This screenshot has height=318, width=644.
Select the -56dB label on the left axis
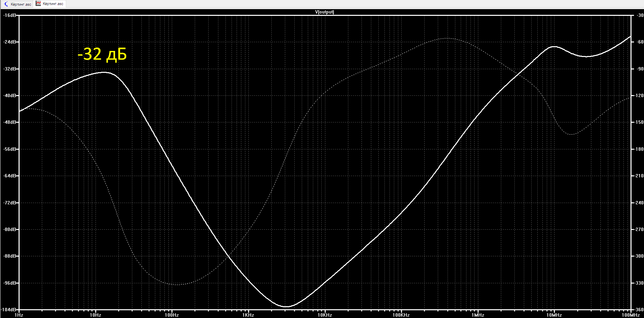(x=9, y=149)
